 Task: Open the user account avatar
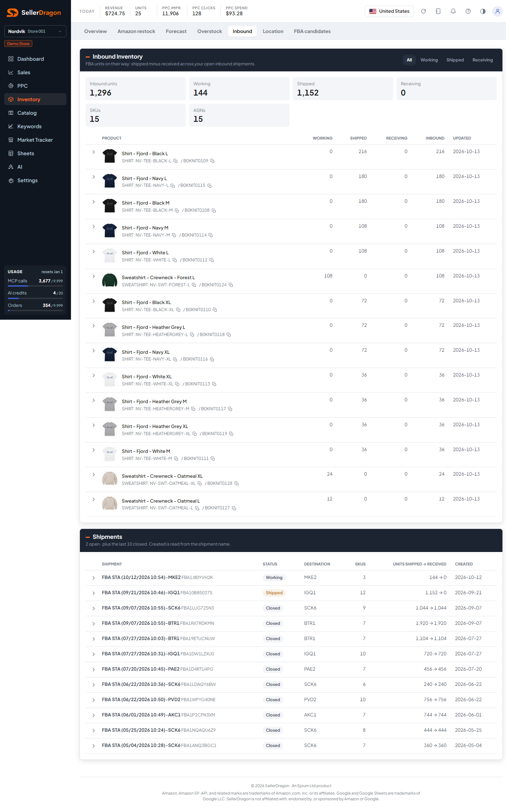pyautogui.click(x=497, y=11)
